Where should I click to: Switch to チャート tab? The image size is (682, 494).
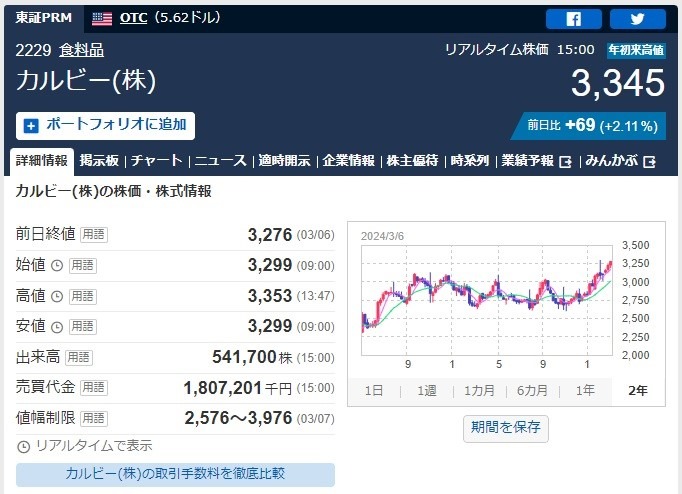pos(157,161)
